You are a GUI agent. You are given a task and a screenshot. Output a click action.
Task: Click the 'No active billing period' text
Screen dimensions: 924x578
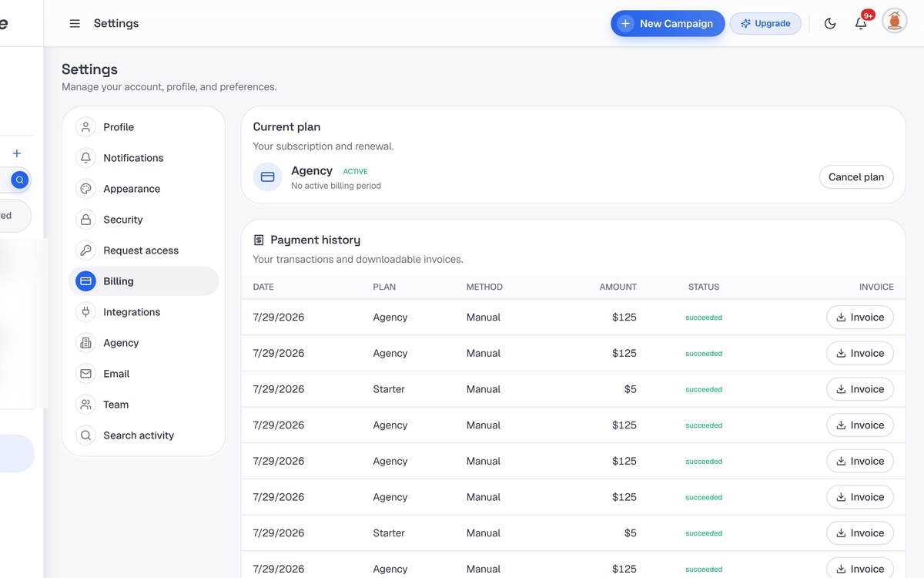[336, 186]
